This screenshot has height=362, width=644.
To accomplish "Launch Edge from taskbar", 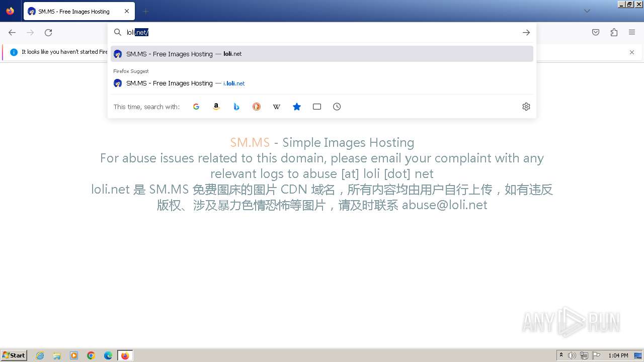I will [x=108, y=355].
